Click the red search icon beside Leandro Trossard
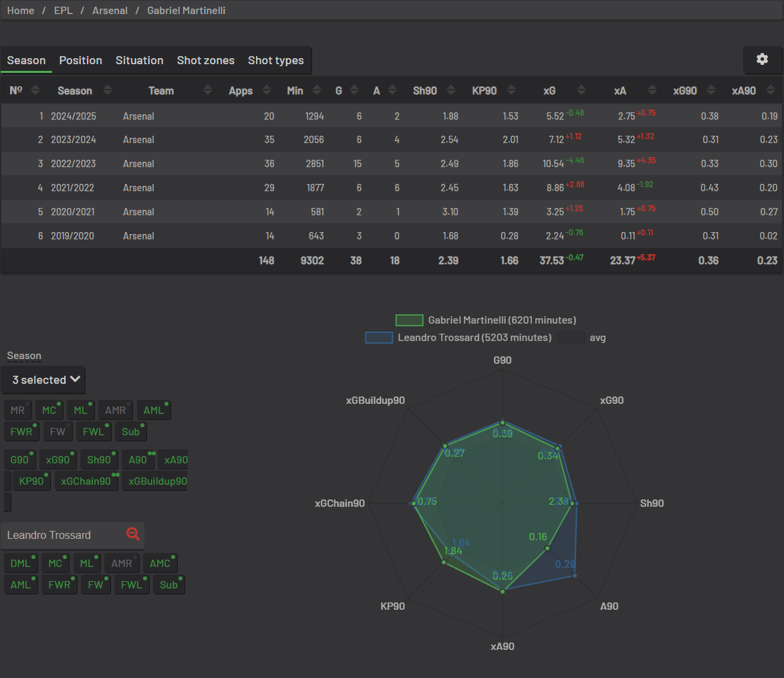 tap(133, 534)
